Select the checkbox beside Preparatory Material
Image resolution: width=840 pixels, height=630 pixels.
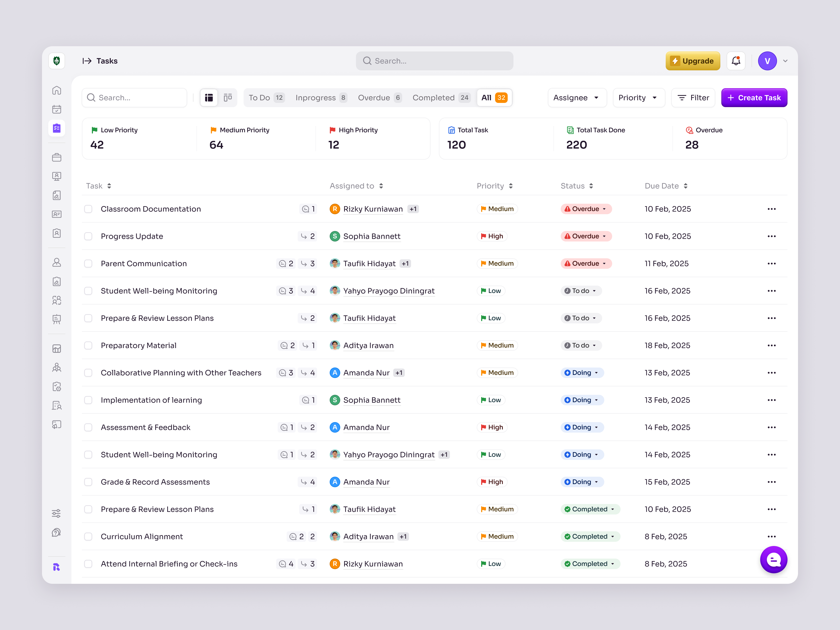[x=88, y=345]
